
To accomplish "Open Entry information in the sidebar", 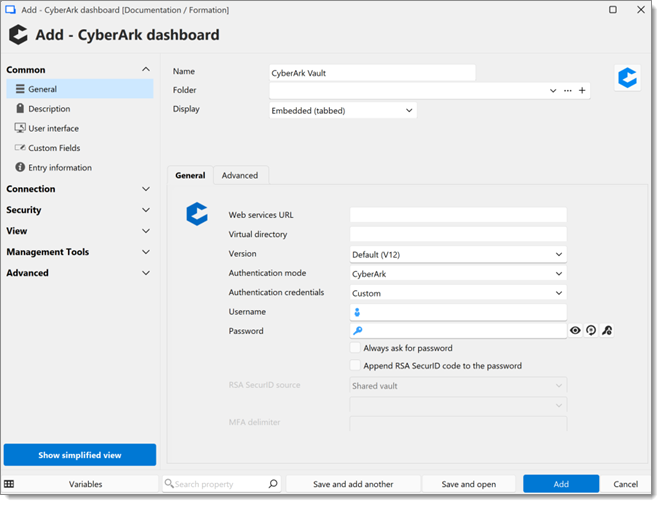I will [59, 168].
